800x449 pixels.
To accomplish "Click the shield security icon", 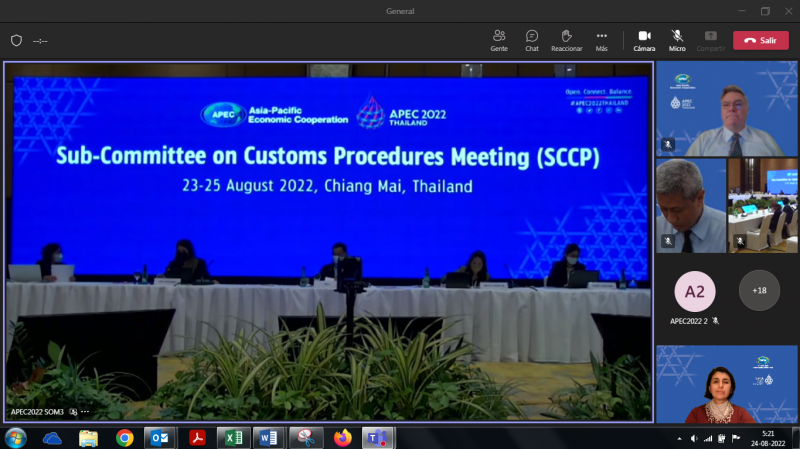I will point(16,40).
